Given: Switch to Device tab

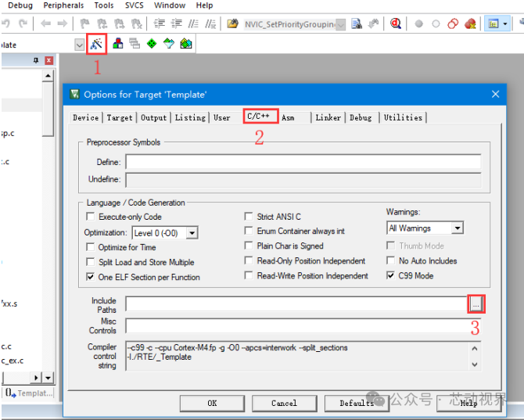Looking at the screenshot, I should click(x=86, y=117).
